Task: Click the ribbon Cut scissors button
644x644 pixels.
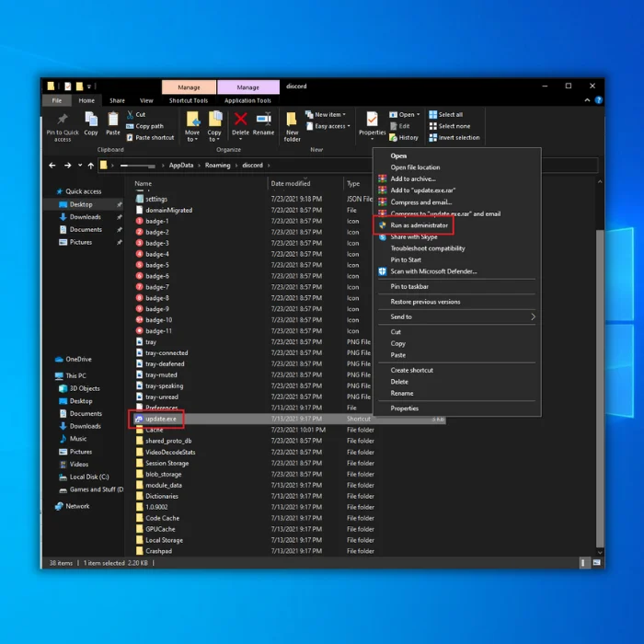Action: pos(136,115)
